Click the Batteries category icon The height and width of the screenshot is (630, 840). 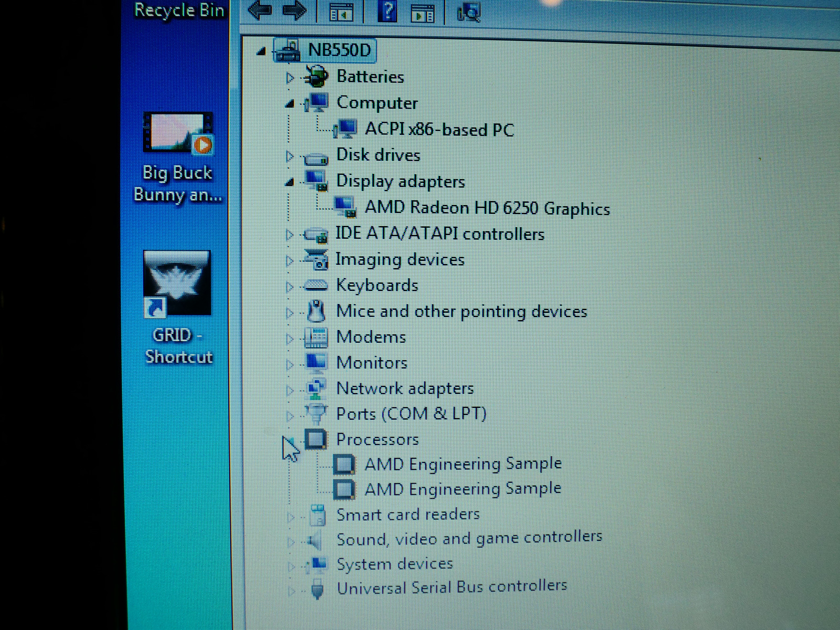pos(317,77)
